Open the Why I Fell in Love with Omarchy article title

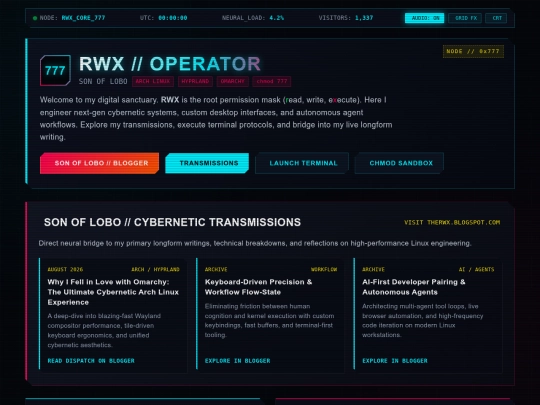(x=113, y=292)
